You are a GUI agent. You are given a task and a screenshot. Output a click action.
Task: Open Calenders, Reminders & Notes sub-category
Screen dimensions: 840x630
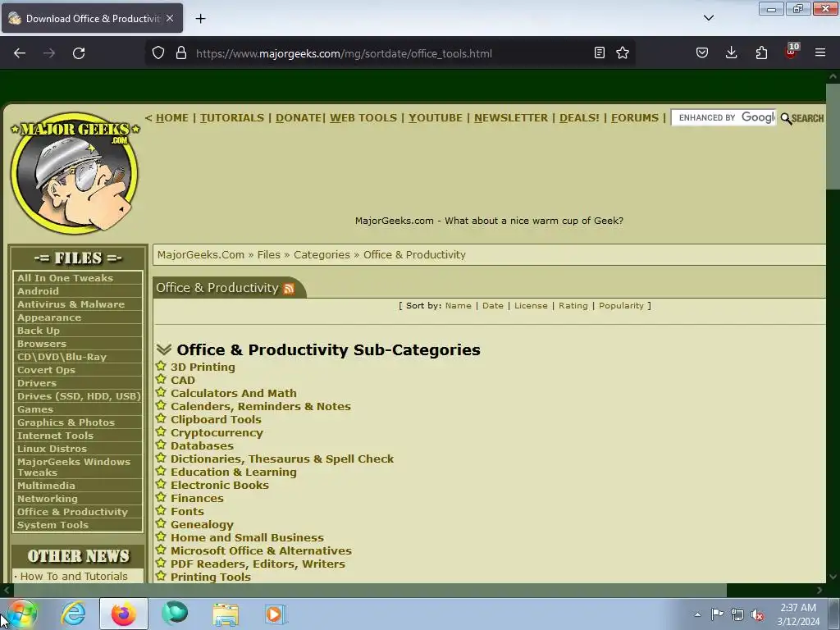pyautogui.click(x=260, y=407)
